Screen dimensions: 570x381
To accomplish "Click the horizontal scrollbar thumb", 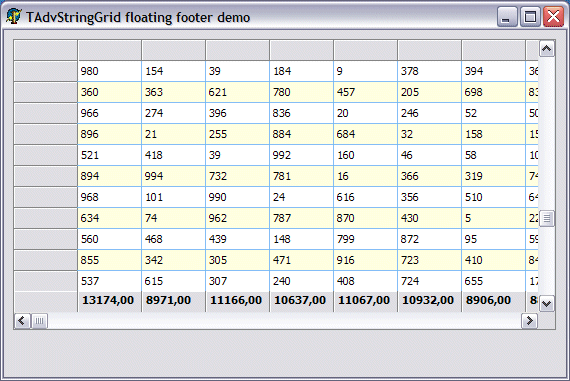I will pyautogui.click(x=39, y=321).
